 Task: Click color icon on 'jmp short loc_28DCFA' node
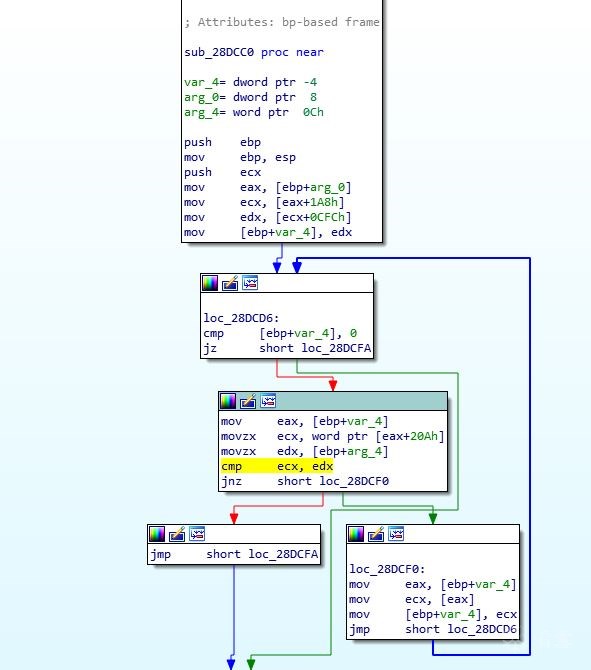(x=157, y=534)
